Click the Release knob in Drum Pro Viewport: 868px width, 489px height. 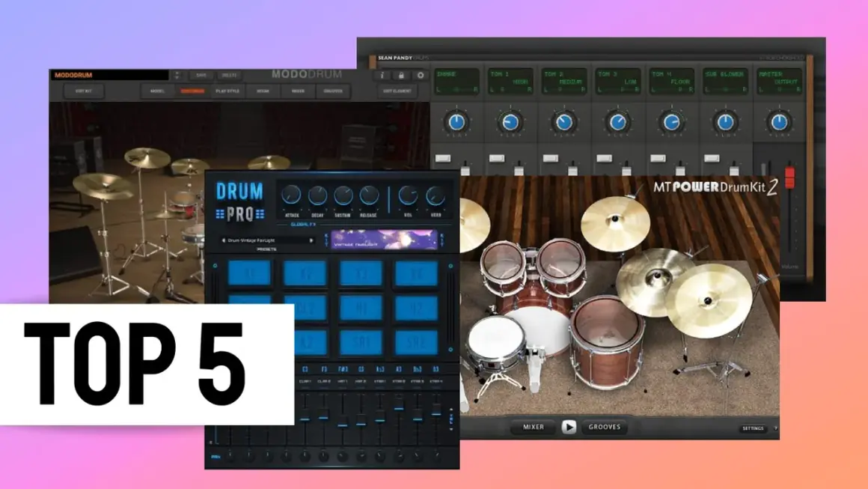pos(369,195)
